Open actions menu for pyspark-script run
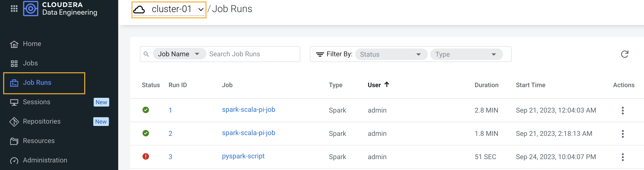Image resolution: width=644 pixels, height=170 pixels. pos(622,157)
